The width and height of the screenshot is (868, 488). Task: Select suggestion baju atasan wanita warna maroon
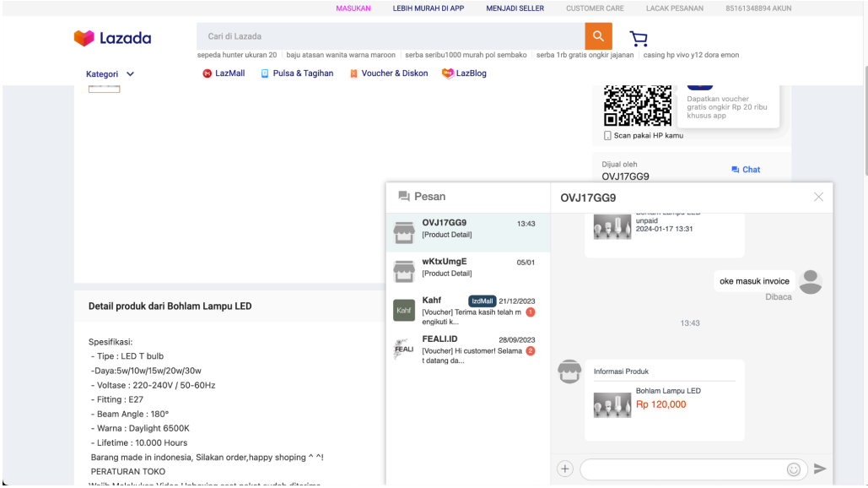click(341, 55)
